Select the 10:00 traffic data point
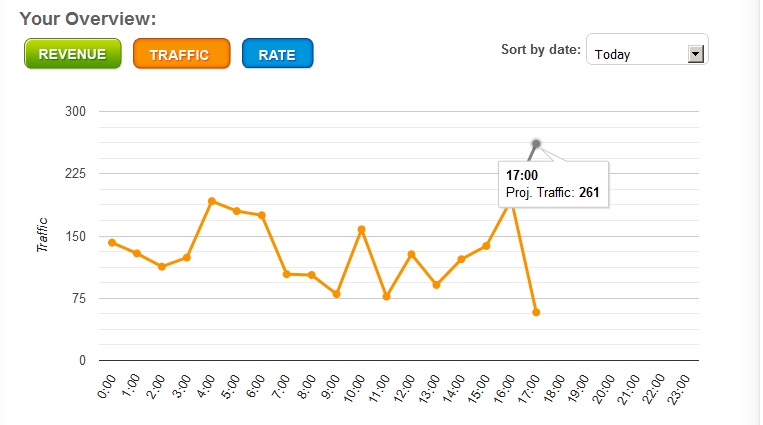 [x=361, y=230]
